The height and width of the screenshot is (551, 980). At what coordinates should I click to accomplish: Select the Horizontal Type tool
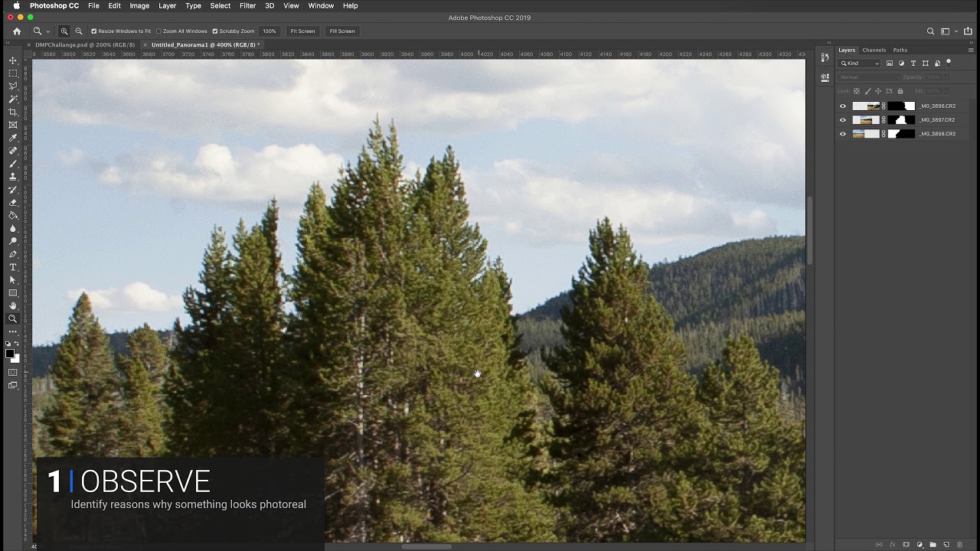click(13, 267)
